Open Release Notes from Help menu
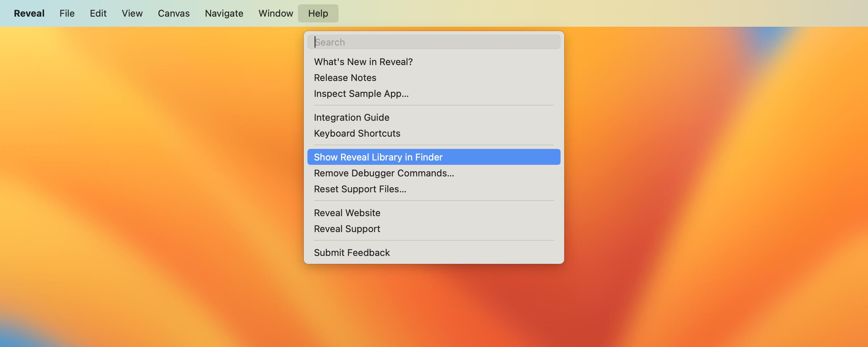 coord(434,78)
